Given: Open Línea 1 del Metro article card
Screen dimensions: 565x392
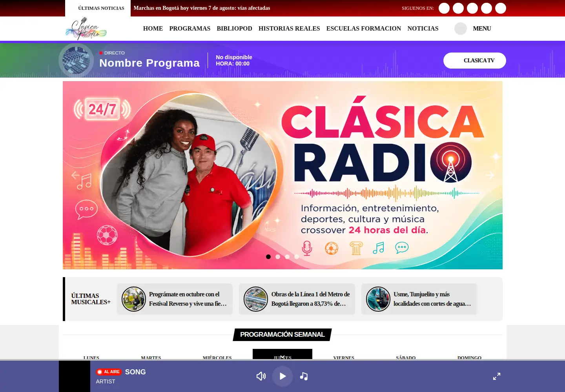Looking at the screenshot, I should (x=297, y=299).
